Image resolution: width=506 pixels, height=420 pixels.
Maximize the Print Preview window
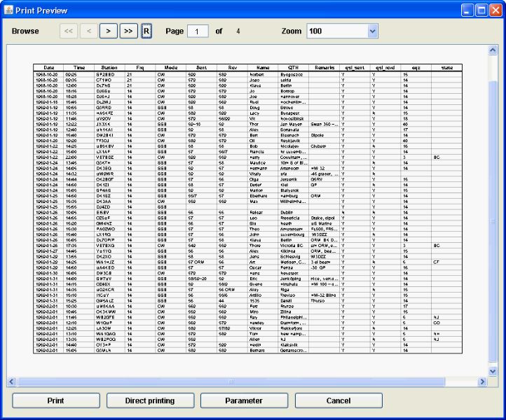(x=481, y=10)
